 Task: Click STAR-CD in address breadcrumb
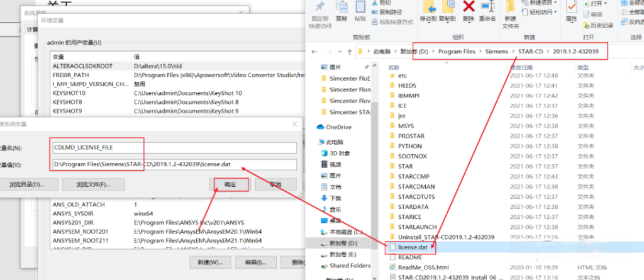coord(531,52)
